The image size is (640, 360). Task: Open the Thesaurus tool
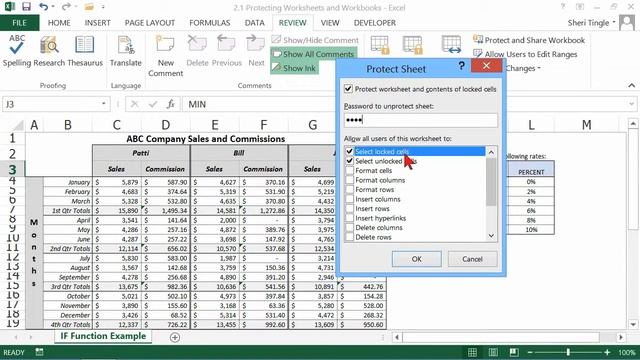click(84, 51)
